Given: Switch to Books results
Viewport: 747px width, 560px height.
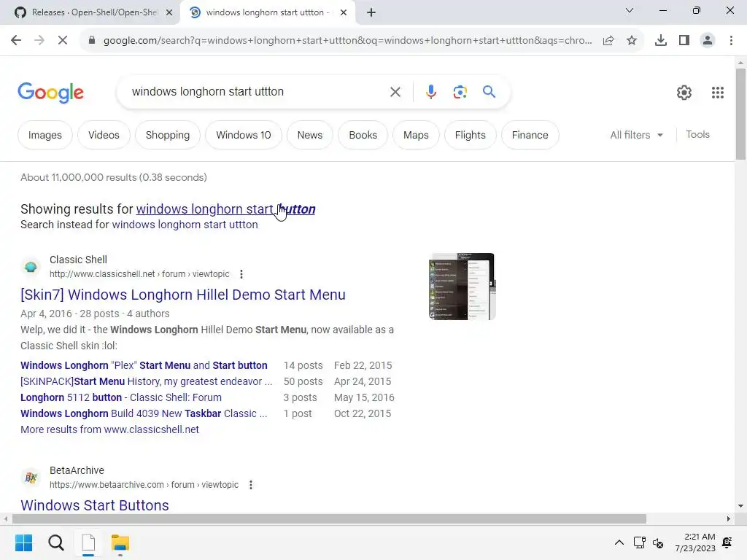Looking at the screenshot, I should tap(363, 135).
